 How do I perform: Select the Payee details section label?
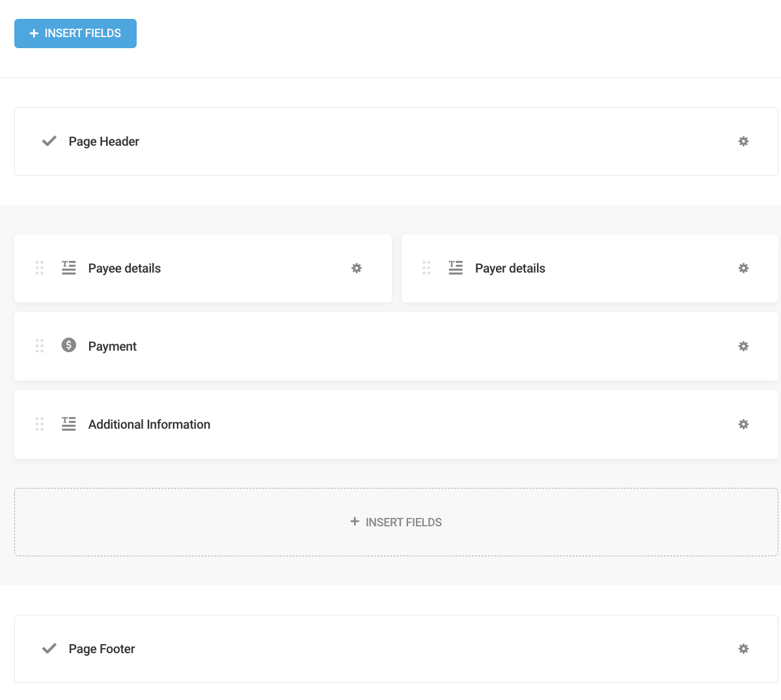(x=124, y=268)
